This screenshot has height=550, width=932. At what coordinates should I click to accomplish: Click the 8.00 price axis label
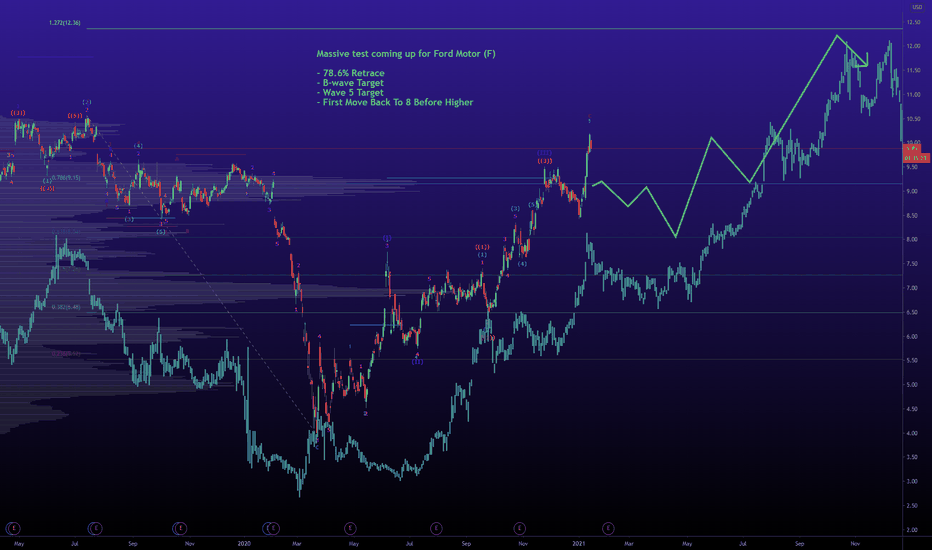912,240
